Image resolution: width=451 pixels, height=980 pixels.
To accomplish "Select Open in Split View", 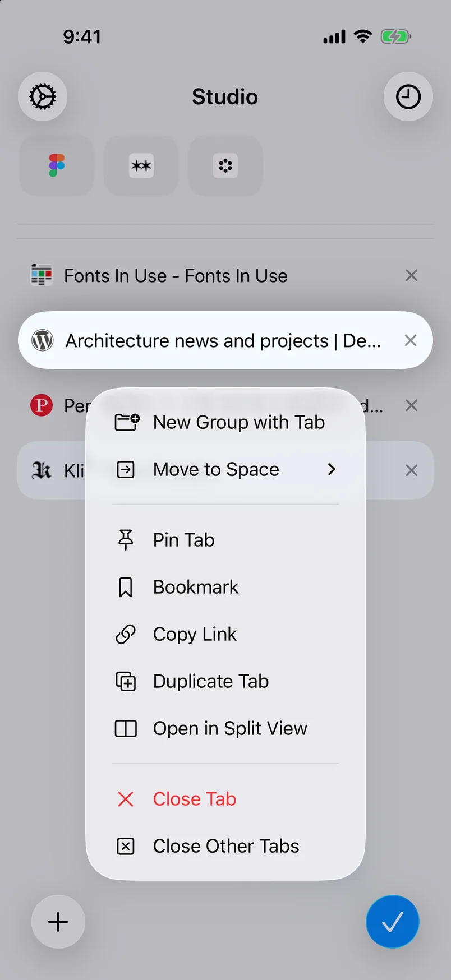I will [225, 728].
